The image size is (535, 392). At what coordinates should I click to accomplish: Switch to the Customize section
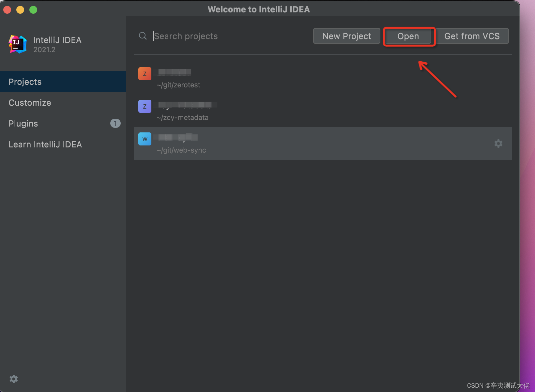pyautogui.click(x=63, y=102)
